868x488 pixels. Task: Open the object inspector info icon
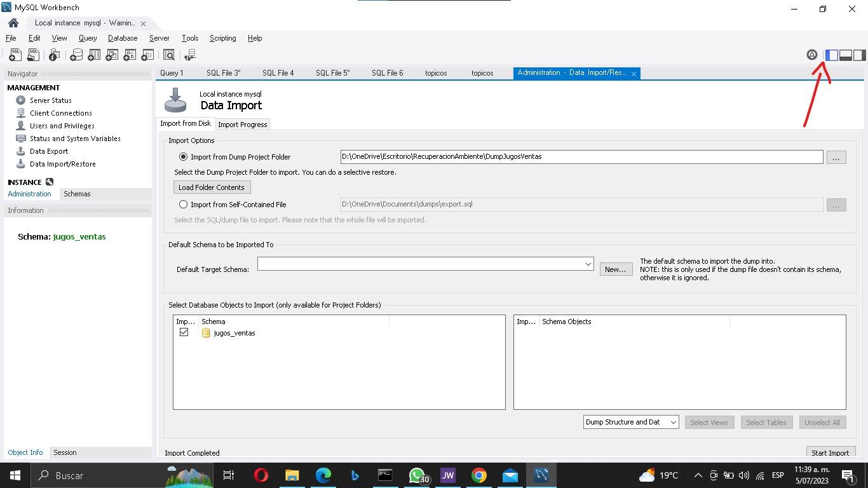pyautogui.click(x=55, y=55)
